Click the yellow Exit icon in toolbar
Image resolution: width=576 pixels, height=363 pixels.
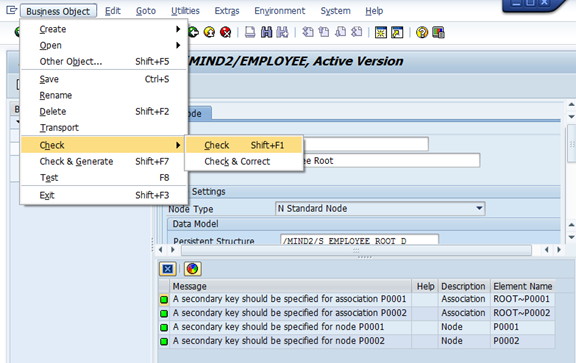pos(209,32)
